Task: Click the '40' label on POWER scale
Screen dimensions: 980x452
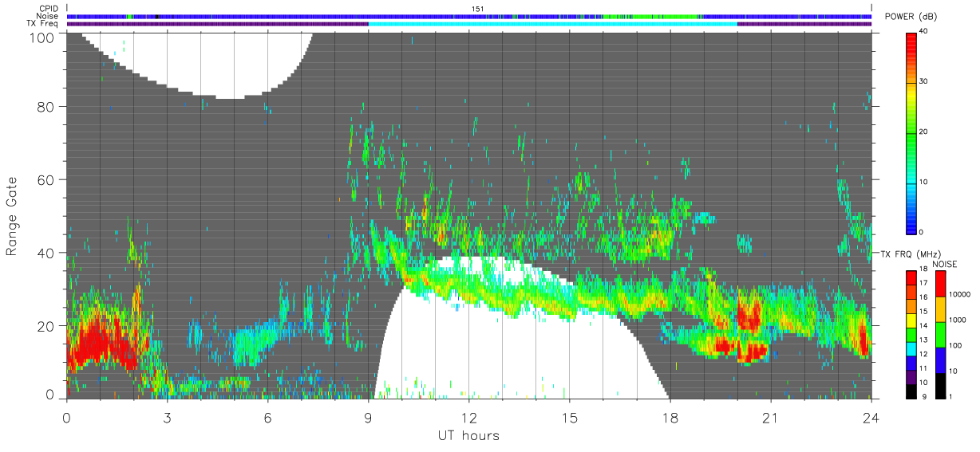Action: tap(924, 32)
